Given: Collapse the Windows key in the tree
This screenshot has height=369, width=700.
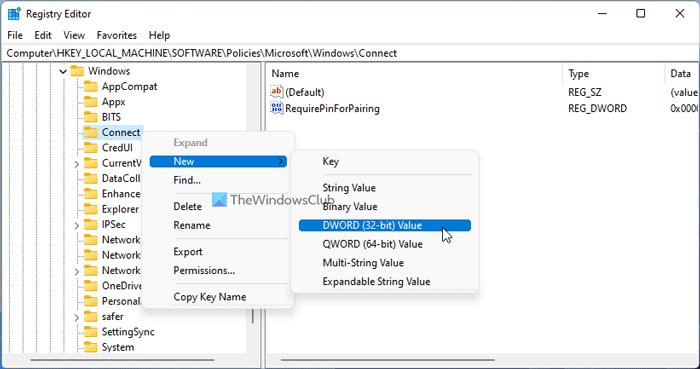Looking at the screenshot, I should 63,71.
